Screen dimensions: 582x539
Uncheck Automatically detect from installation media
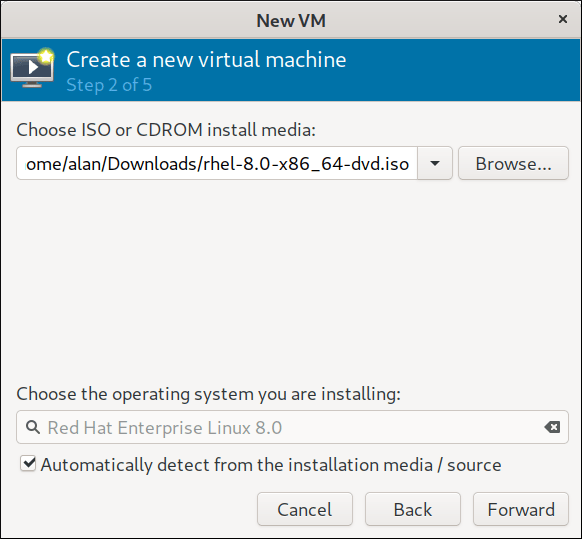coord(28,464)
